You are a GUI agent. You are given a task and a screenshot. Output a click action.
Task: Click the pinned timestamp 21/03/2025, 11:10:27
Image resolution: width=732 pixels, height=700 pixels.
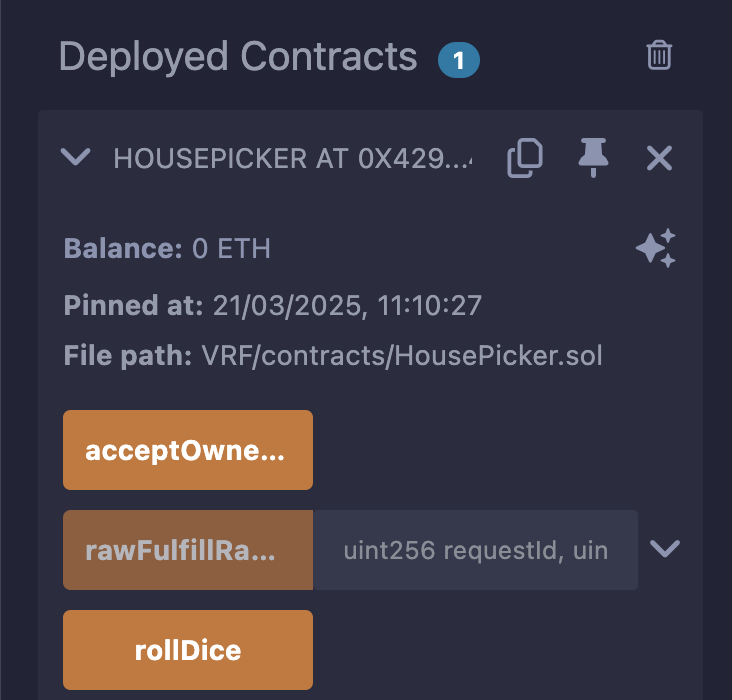[348, 305]
